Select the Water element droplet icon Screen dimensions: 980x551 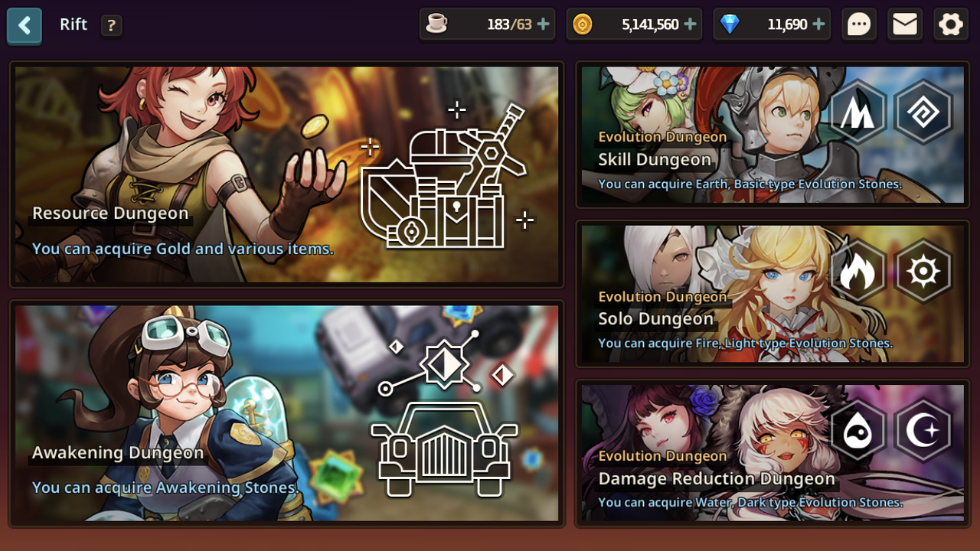(x=858, y=431)
